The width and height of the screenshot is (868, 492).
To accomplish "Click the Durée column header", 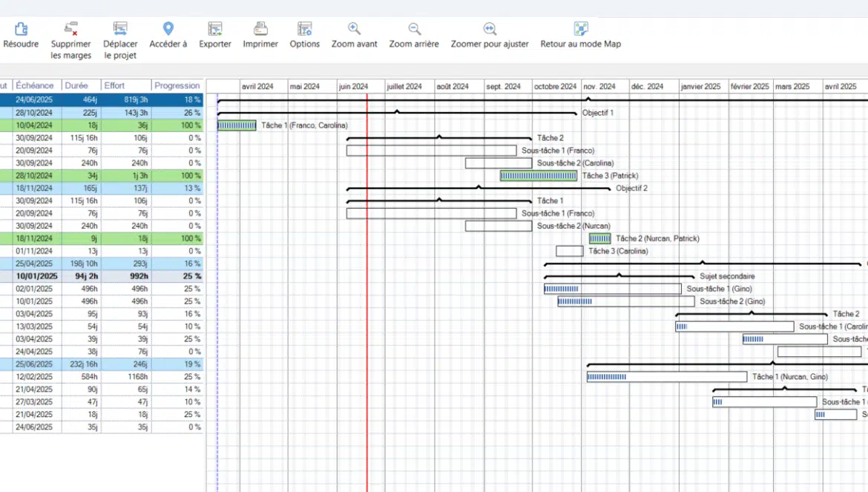I will coord(77,86).
